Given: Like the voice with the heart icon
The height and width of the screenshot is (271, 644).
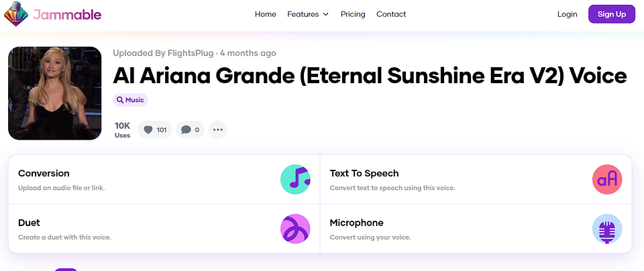Looking at the screenshot, I should click(148, 129).
